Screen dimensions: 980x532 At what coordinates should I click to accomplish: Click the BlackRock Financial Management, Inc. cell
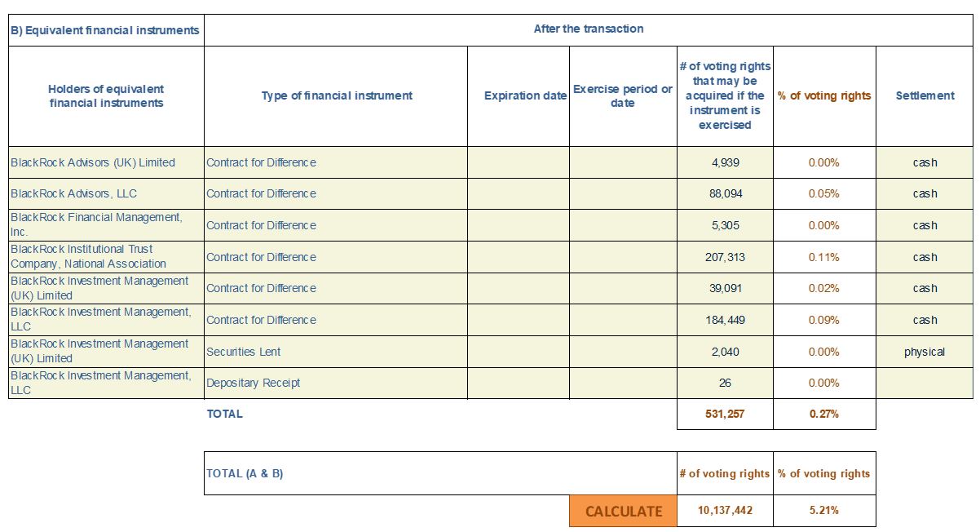click(x=106, y=224)
